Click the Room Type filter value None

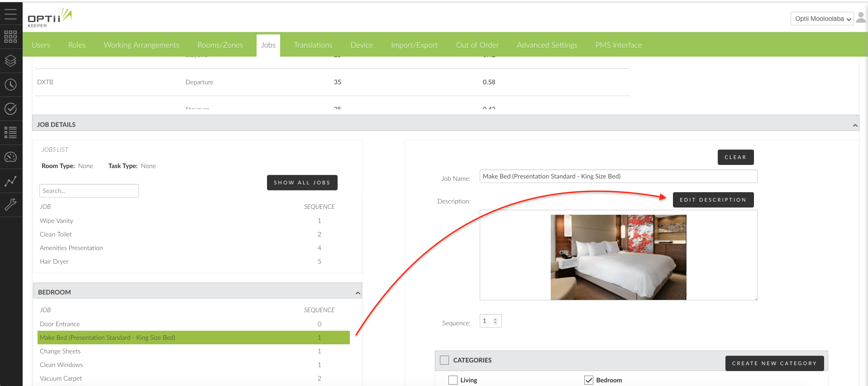click(x=86, y=166)
